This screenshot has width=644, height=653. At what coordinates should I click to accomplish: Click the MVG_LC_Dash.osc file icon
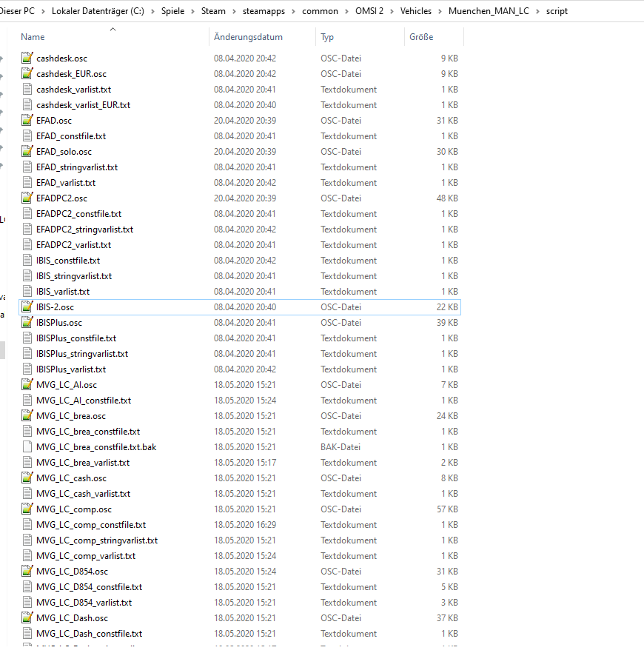click(x=27, y=617)
